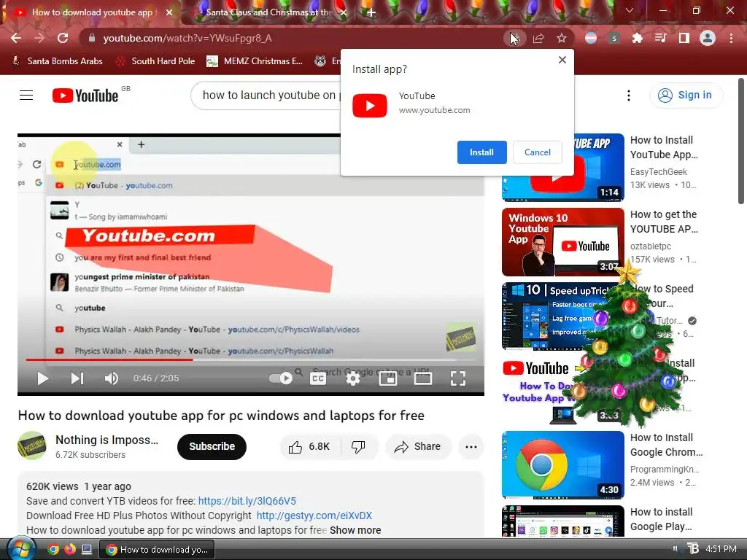Open gestyy.com/eiXvDX link in description
Screen dimensions: 747x560
[x=314, y=516]
